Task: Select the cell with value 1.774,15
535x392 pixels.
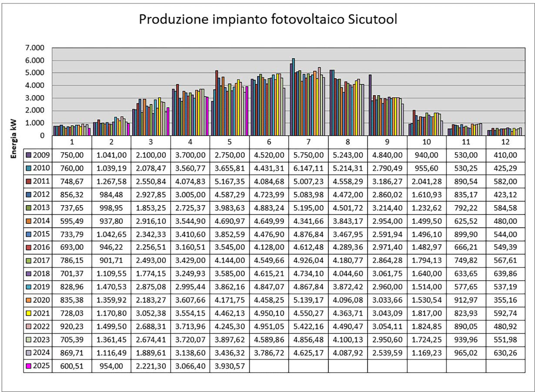Action: [x=151, y=274]
